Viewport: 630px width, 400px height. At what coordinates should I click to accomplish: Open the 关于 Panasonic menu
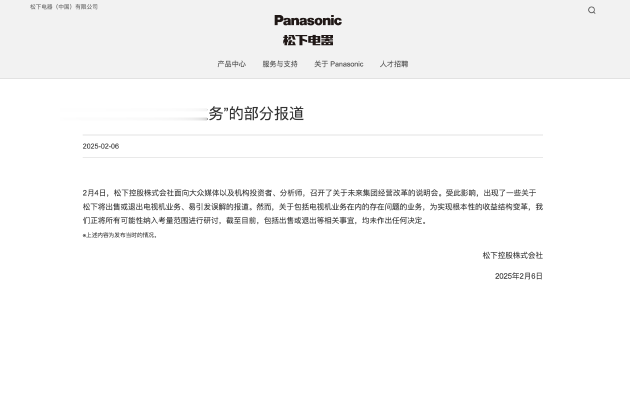point(339,64)
